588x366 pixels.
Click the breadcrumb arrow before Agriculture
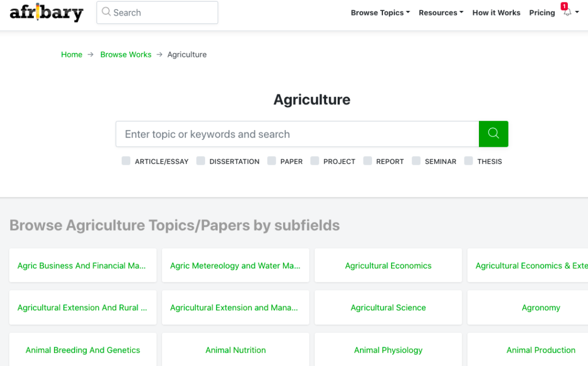point(158,54)
